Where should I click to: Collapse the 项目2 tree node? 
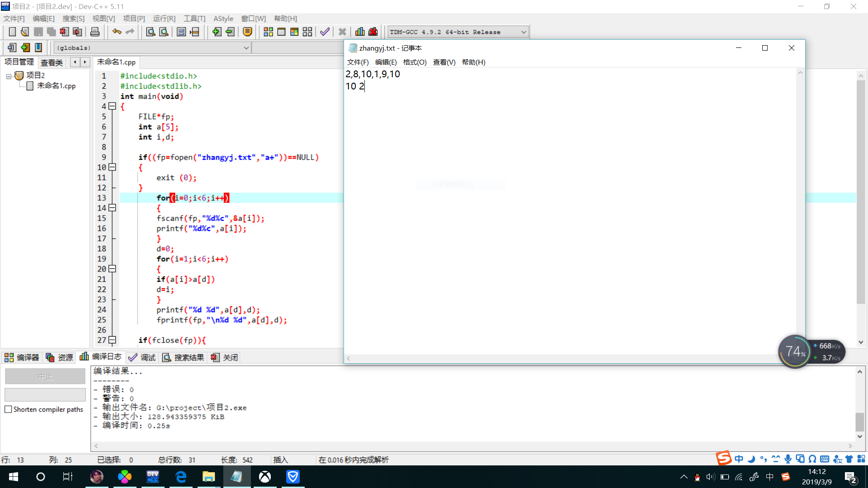coord(9,76)
